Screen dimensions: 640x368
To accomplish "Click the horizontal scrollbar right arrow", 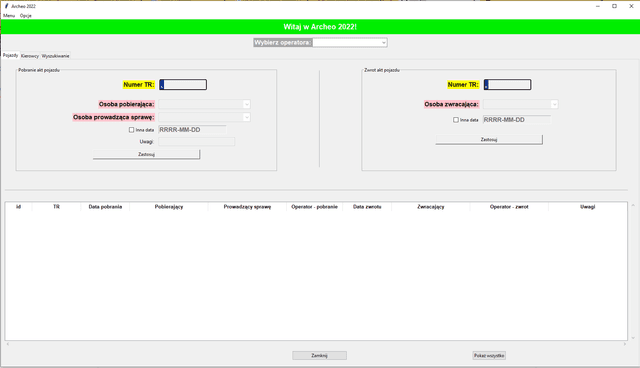I will click(624, 344).
